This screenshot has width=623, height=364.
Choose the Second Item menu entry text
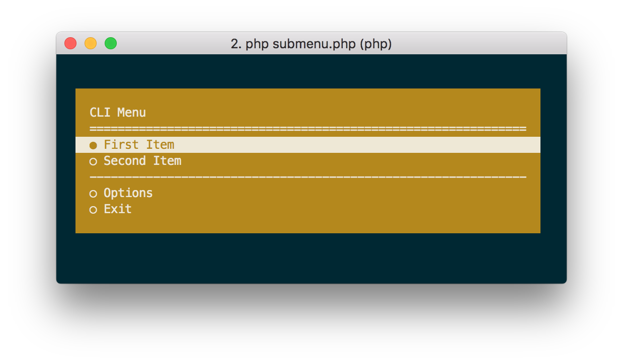(x=142, y=161)
